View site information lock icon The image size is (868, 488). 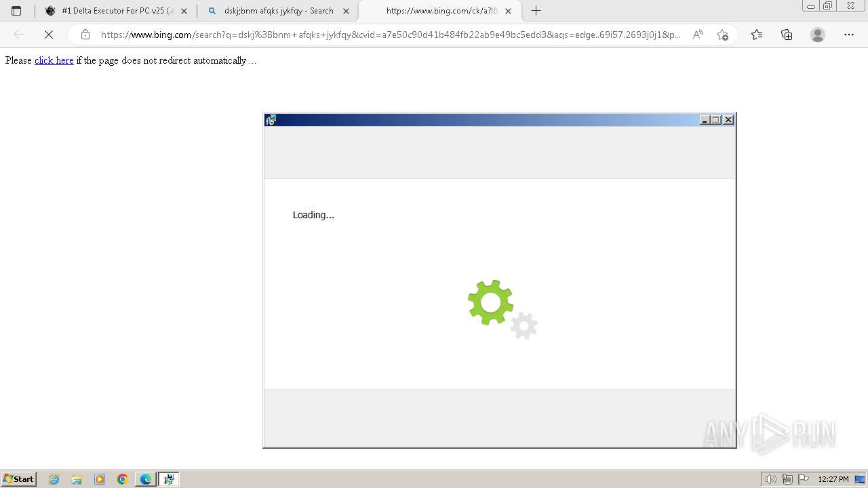click(85, 35)
